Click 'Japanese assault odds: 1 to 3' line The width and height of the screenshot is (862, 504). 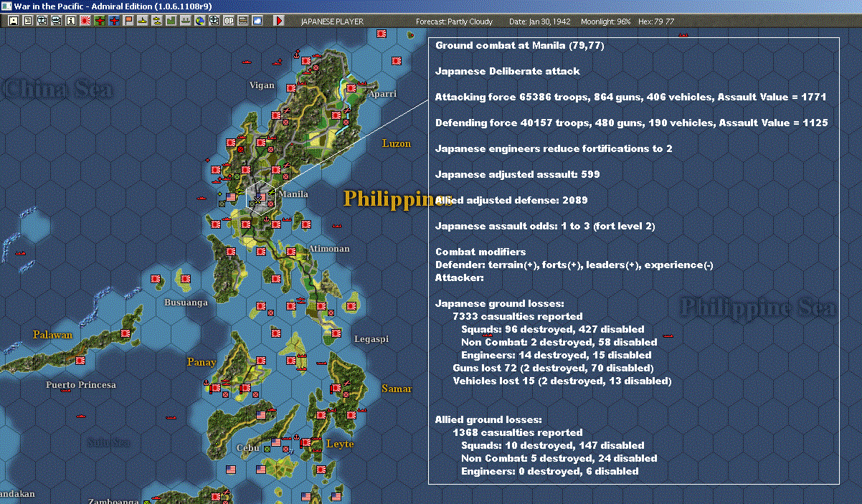(x=545, y=226)
